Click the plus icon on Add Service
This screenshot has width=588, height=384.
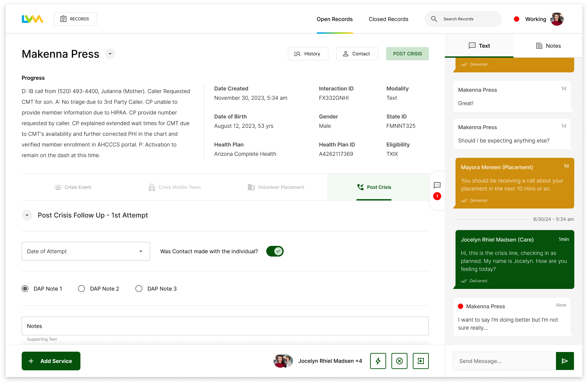[31, 361]
